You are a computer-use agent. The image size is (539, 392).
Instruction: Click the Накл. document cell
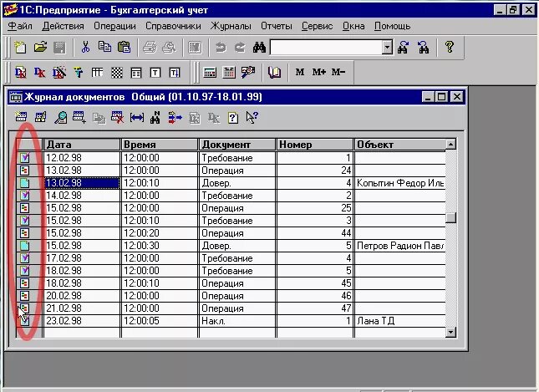[x=237, y=321]
